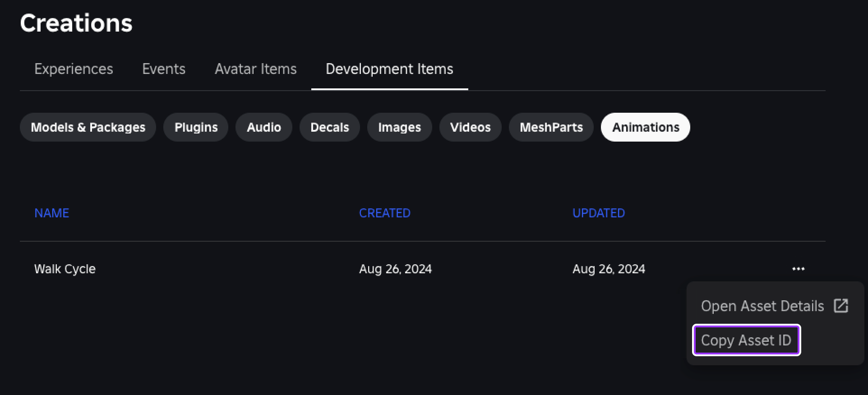Switch to the Experiences tab
This screenshot has width=868, height=395.
tap(74, 69)
